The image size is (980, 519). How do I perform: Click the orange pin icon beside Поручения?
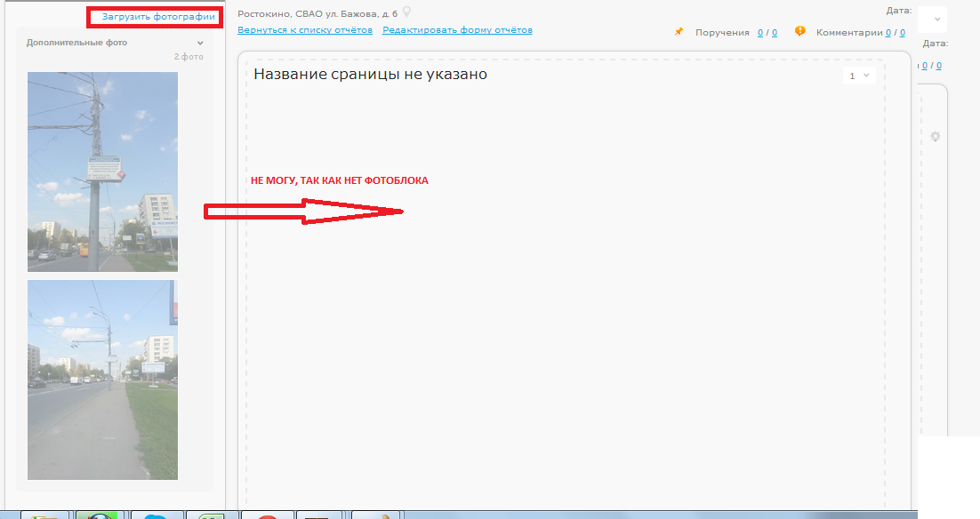(679, 32)
